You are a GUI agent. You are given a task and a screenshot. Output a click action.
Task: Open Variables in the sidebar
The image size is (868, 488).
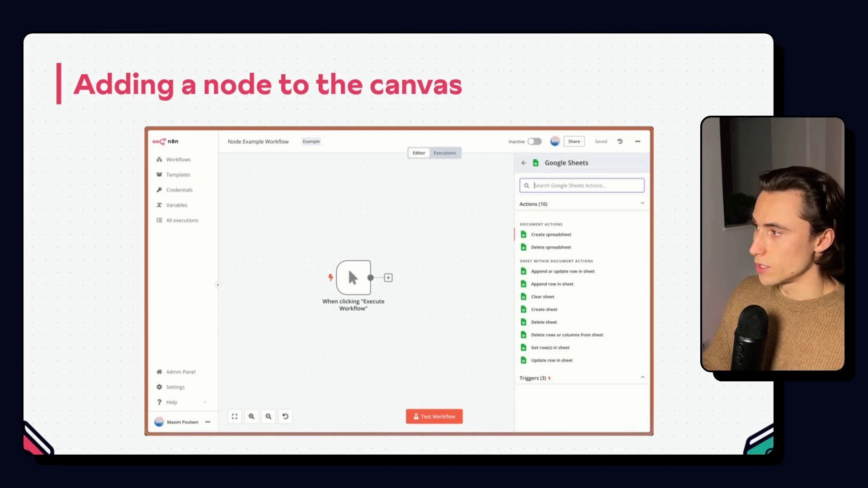172,205
